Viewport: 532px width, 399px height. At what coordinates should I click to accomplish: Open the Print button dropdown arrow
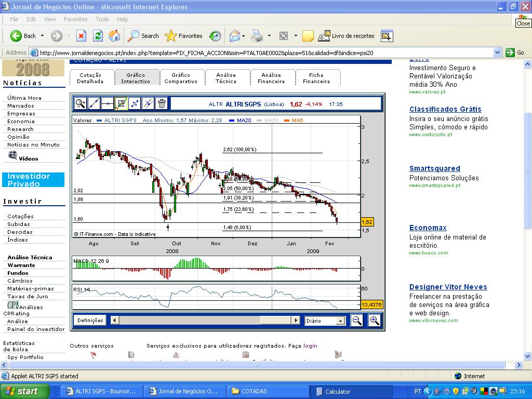pos(269,36)
